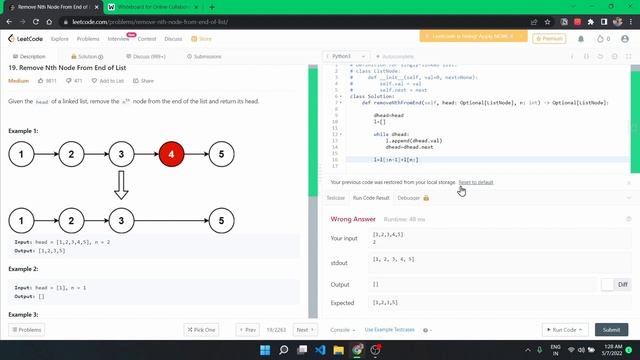Show hidden system tray icons

point(528,350)
